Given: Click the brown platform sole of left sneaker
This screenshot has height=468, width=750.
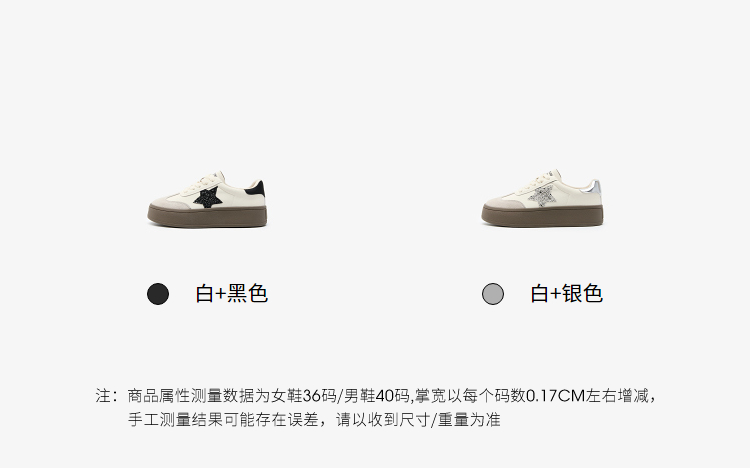Looking at the screenshot, I should tap(207, 216).
